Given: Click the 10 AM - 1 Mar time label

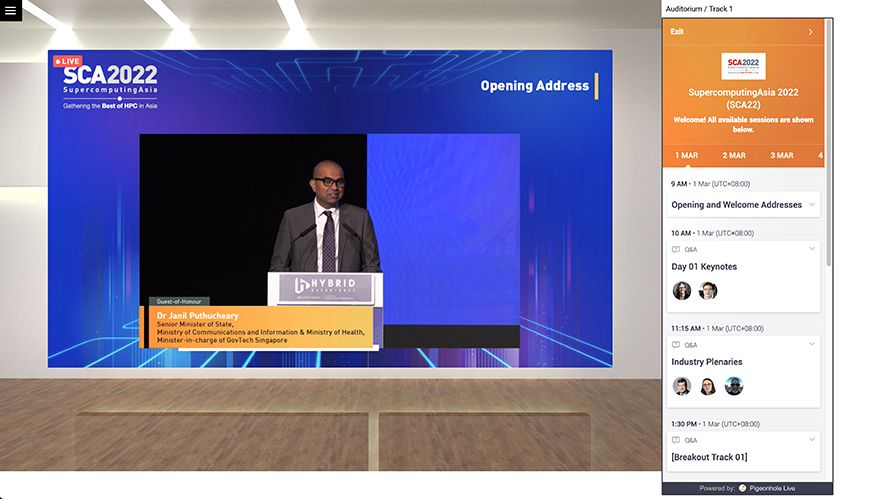Looking at the screenshot, I should click(712, 233).
